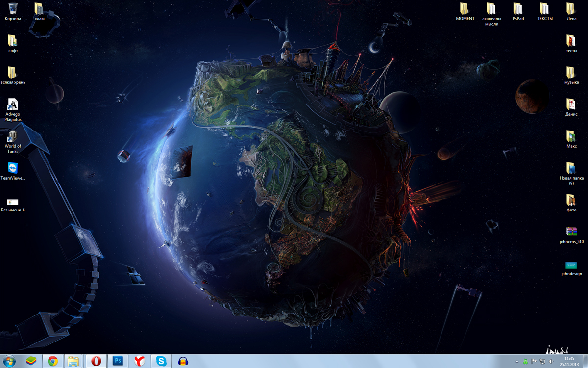Open the network status tray icon
Viewport: 588px width, 368px height.
pos(542,362)
